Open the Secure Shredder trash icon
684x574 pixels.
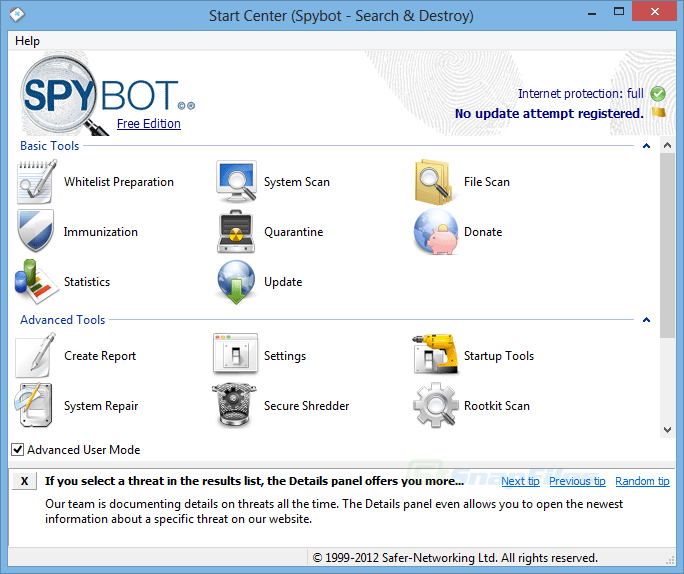[234, 405]
